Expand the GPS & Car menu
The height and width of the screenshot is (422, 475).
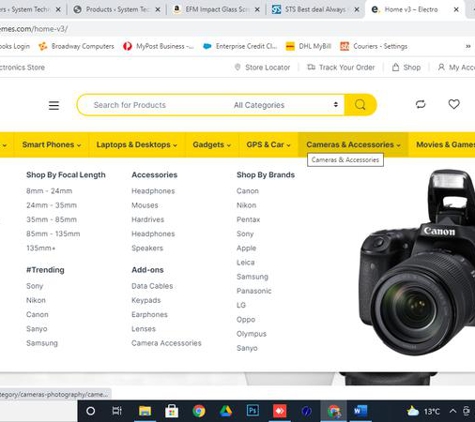tap(268, 145)
